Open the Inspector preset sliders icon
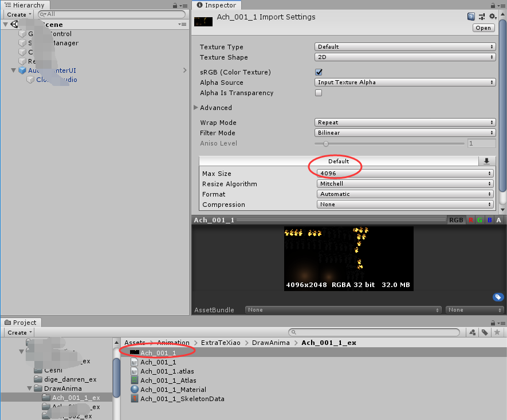 [482, 17]
